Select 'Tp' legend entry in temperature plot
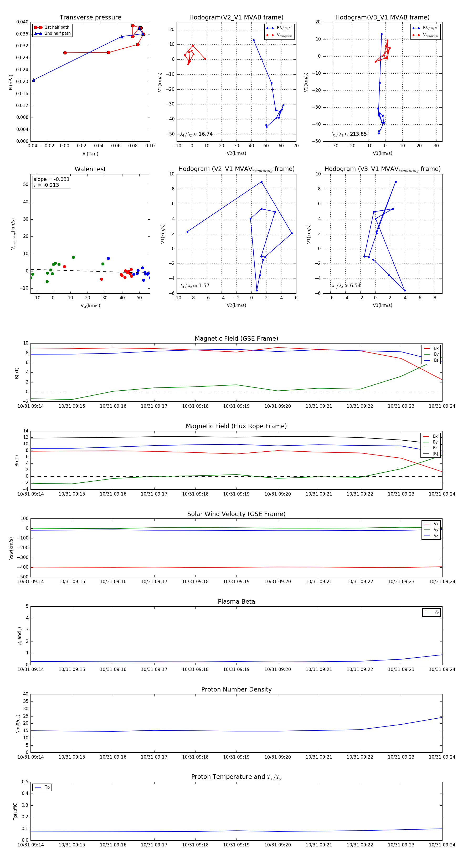Viewport: 473px width, 868px height. click(42, 788)
